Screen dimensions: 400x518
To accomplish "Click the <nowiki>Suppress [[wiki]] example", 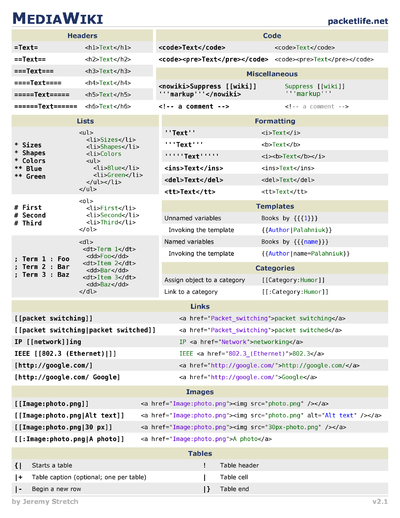I will point(208,90).
